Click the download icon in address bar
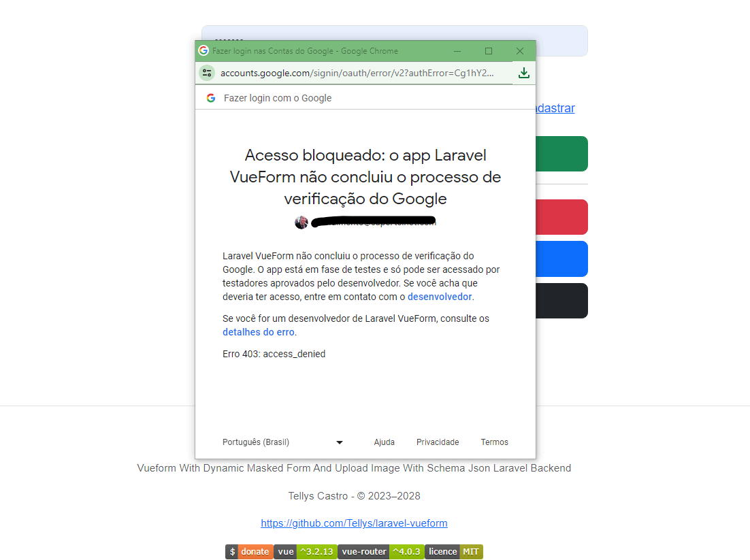The image size is (750, 560). 524,73
